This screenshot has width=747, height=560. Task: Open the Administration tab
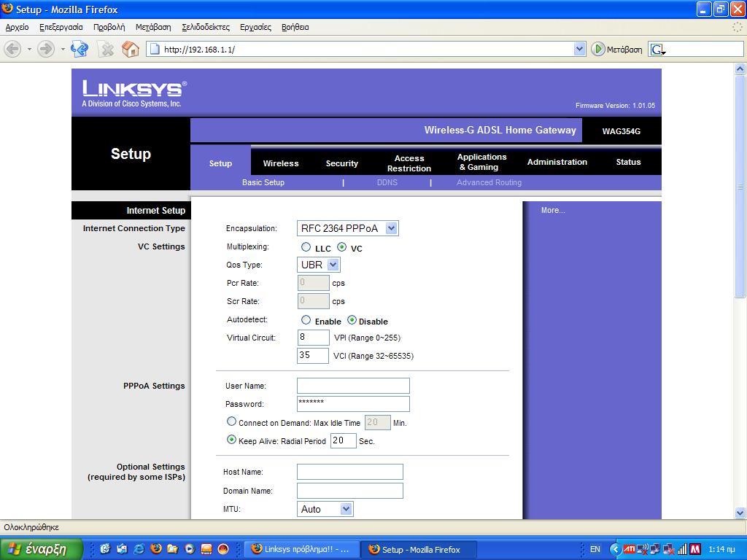pos(557,162)
